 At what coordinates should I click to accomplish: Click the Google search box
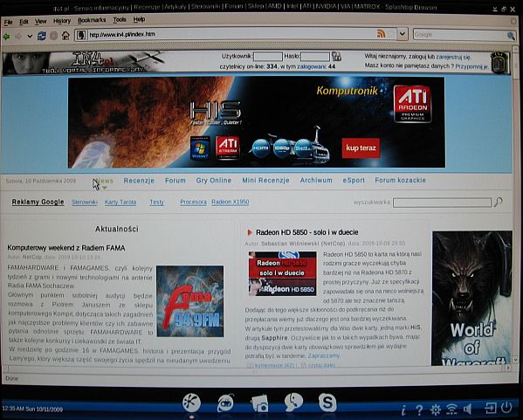click(x=460, y=34)
